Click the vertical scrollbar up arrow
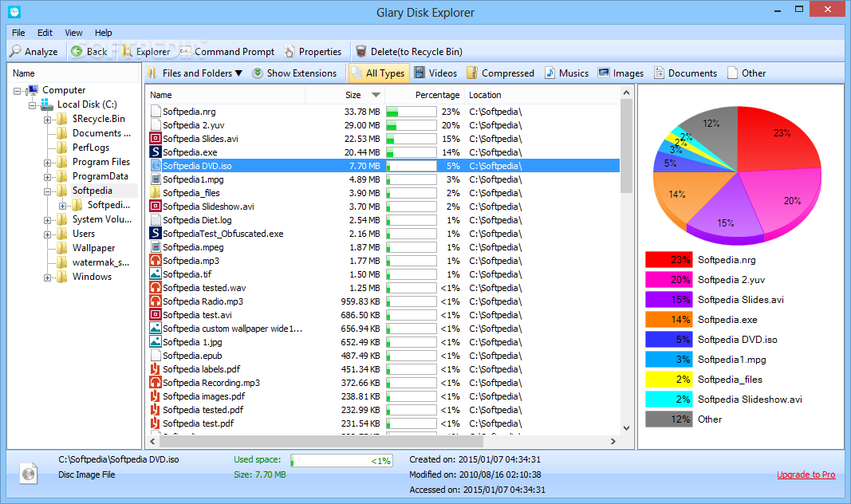The width and height of the screenshot is (851, 504). click(626, 93)
